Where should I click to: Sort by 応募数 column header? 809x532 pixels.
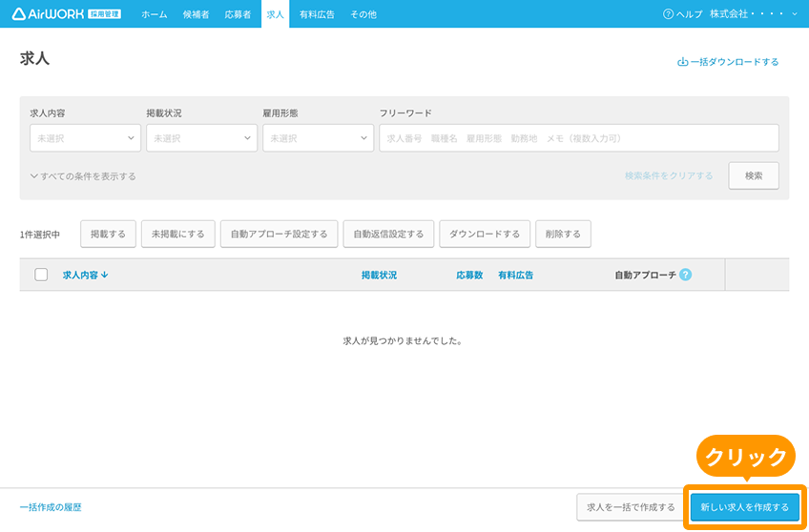pos(469,276)
